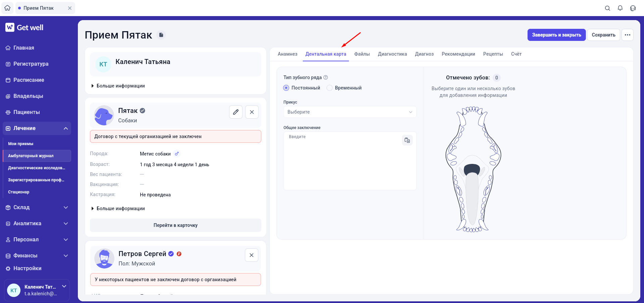
Task: Switch to the Анамнез tab
Action: (x=288, y=54)
